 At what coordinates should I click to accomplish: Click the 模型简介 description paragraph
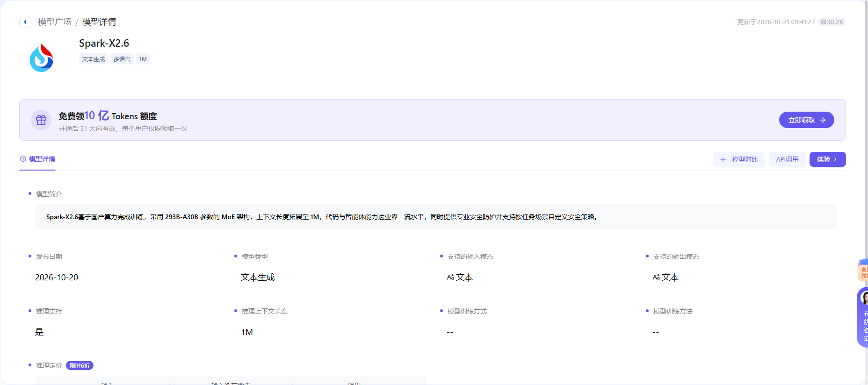pyautogui.click(x=322, y=217)
